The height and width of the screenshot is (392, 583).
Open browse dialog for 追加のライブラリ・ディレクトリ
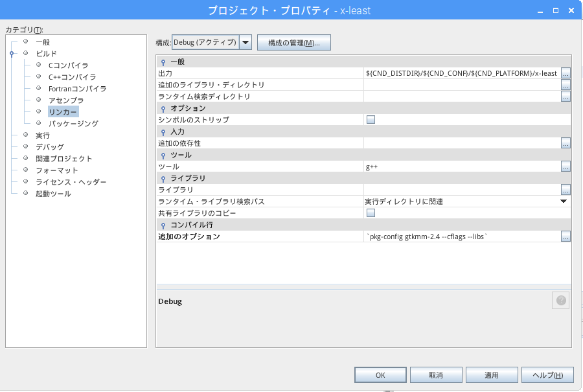tap(566, 85)
